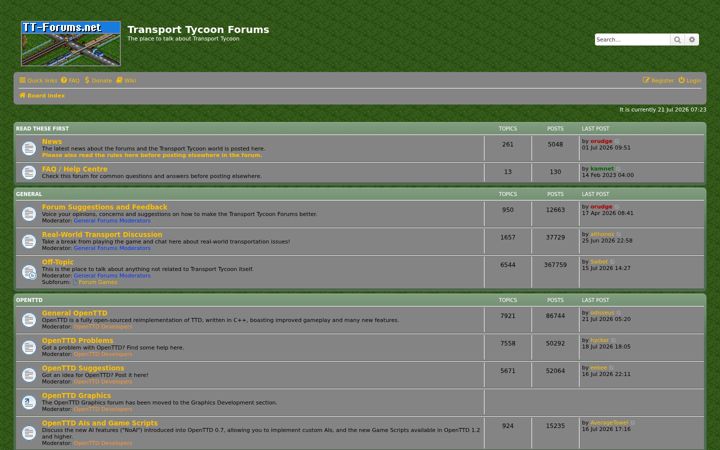Click the Real-World Transport Discussion row icon
This screenshot has width=720, height=450.
pos(29,242)
